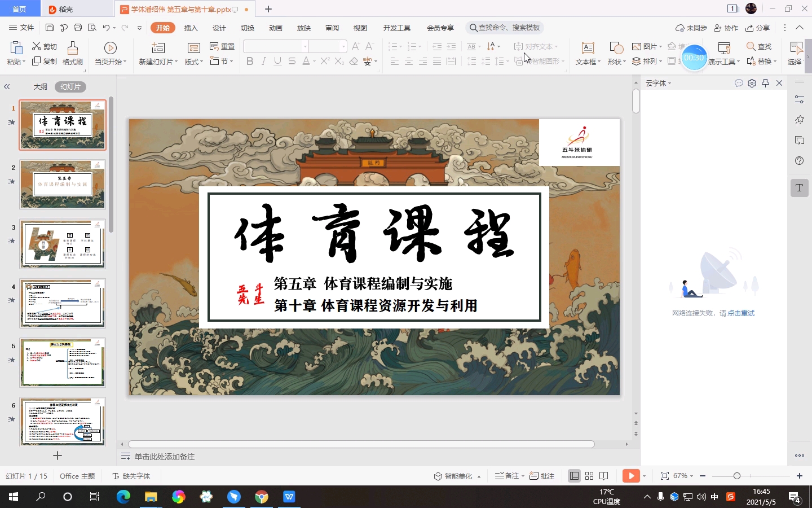Click the Undo arrow icon

[x=106, y=28]
